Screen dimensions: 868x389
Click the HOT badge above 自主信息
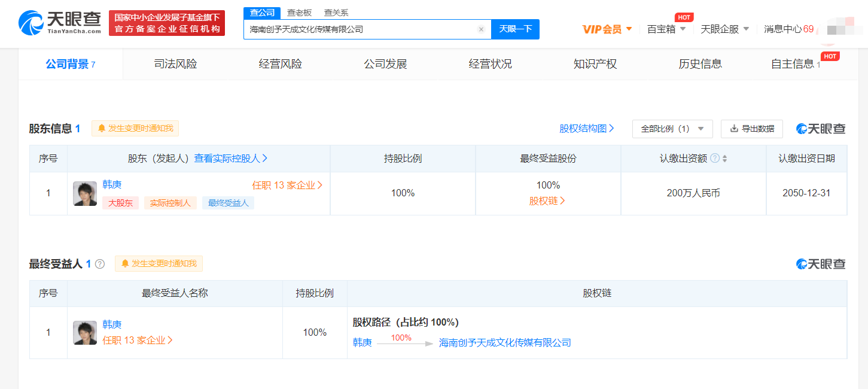coord(830,56)
